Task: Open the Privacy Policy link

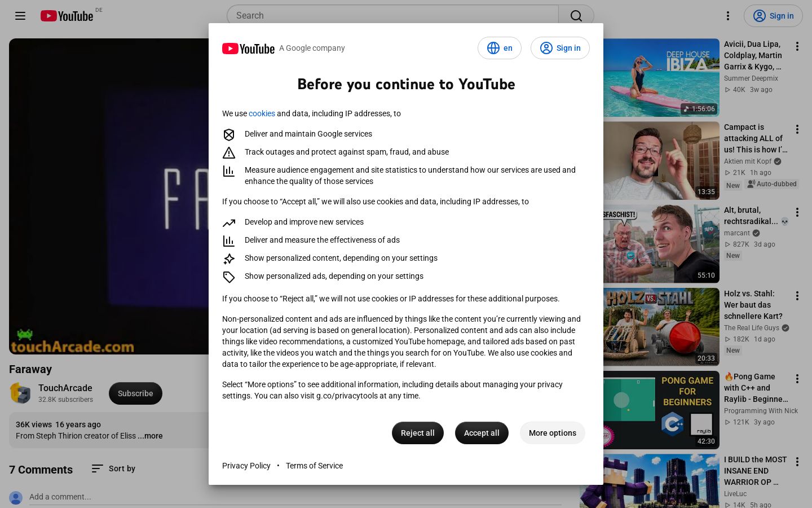Action: (246, 466)
